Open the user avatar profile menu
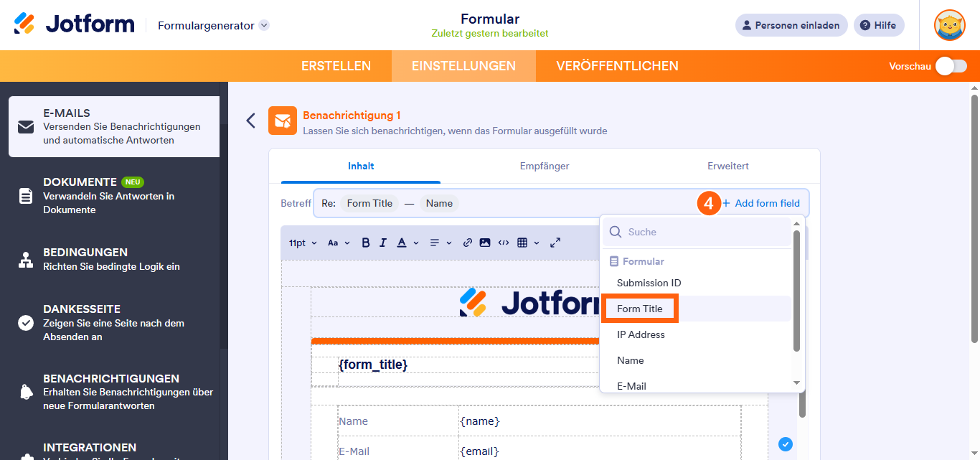980x460 pixels. pos(949,25)
